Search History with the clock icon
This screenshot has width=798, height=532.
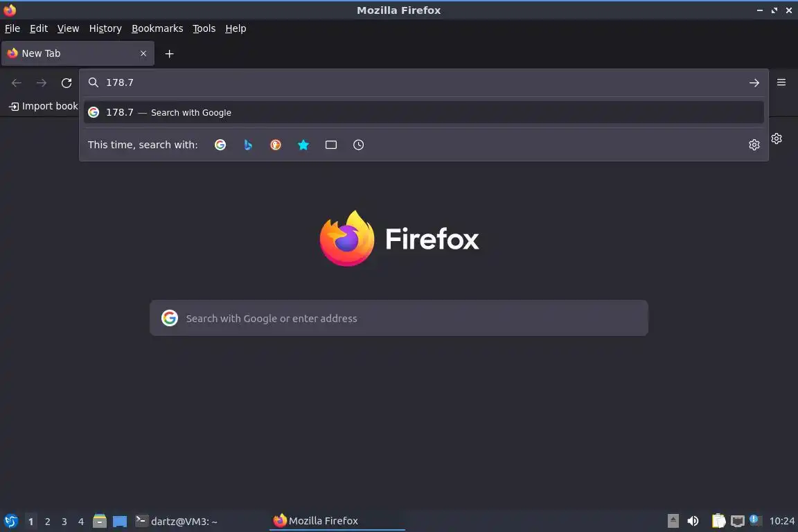[358, 145]
